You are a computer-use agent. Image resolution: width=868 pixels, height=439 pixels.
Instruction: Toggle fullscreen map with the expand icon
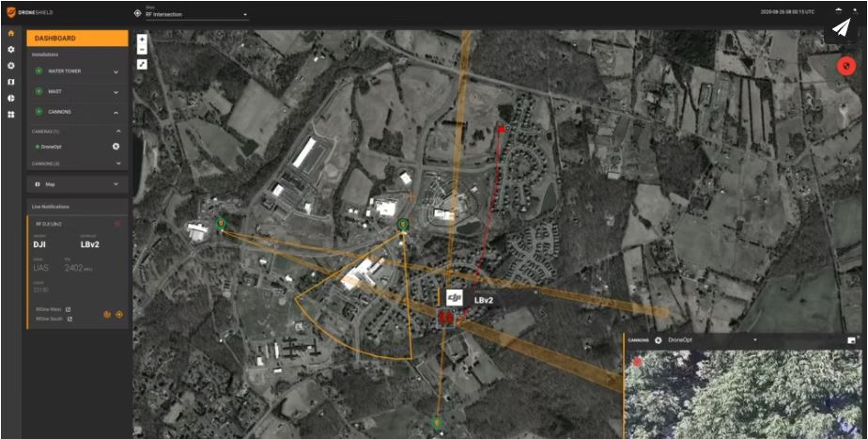142,64
